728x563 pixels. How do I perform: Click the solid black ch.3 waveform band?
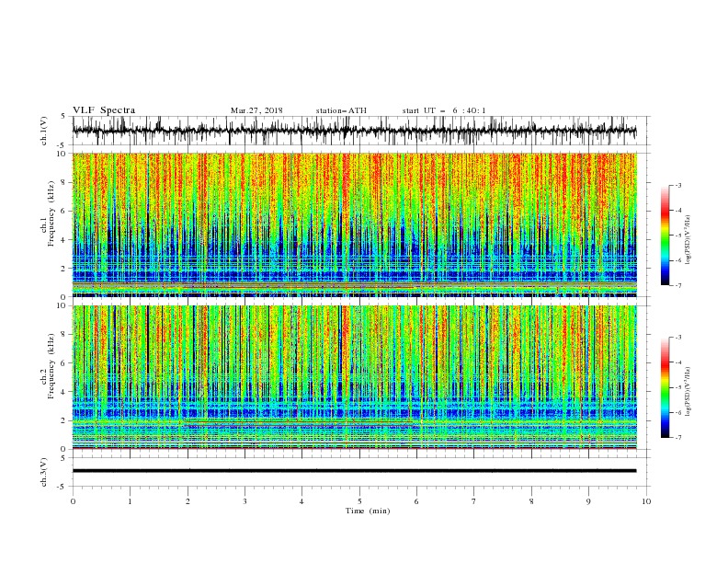coord(354,471)
